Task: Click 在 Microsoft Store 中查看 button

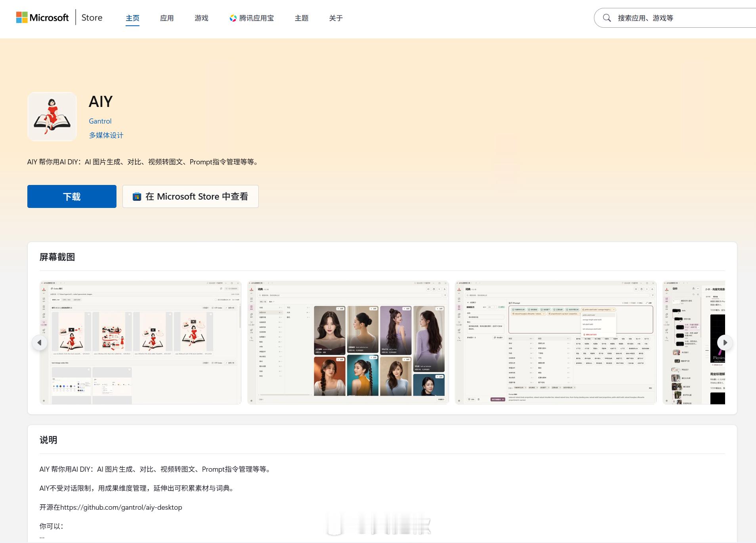Action: coord(191,196)
